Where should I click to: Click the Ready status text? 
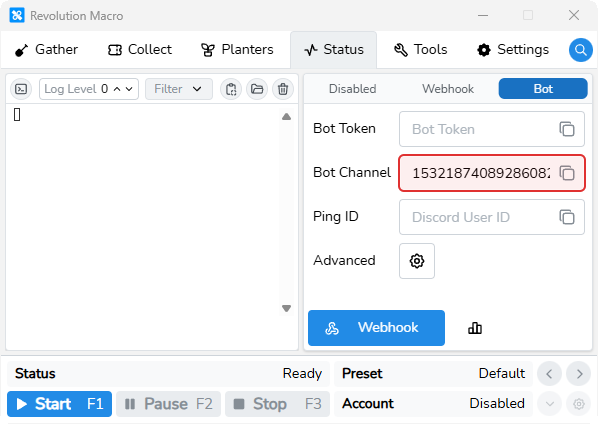pyautogui.click(x=302, y=374)
